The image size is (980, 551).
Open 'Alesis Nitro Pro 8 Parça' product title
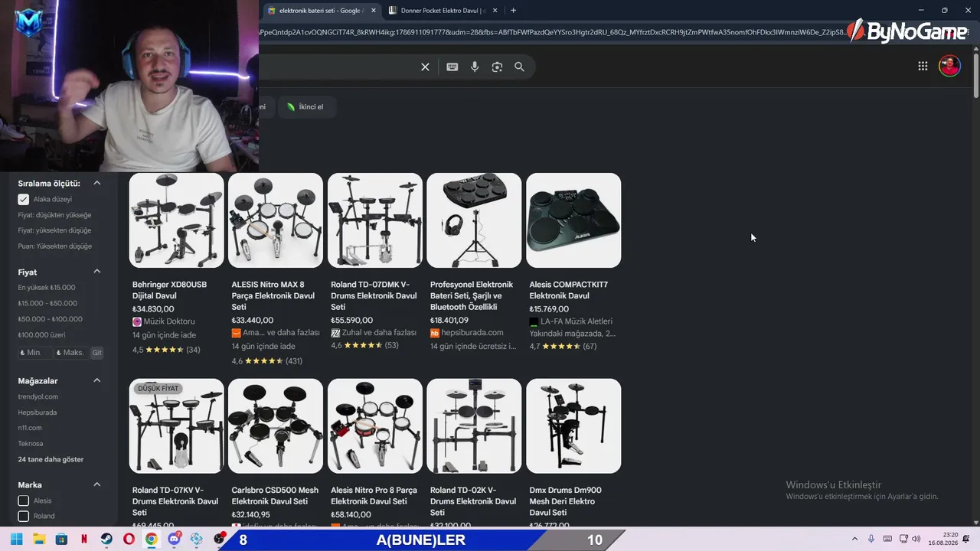[x=374, y=496]
